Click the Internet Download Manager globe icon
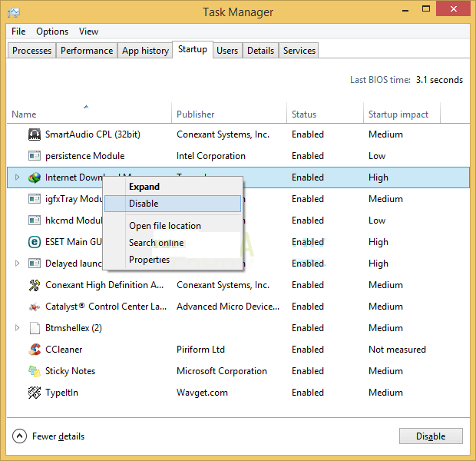This screenshot has height=461, width=476. [35, 177]
